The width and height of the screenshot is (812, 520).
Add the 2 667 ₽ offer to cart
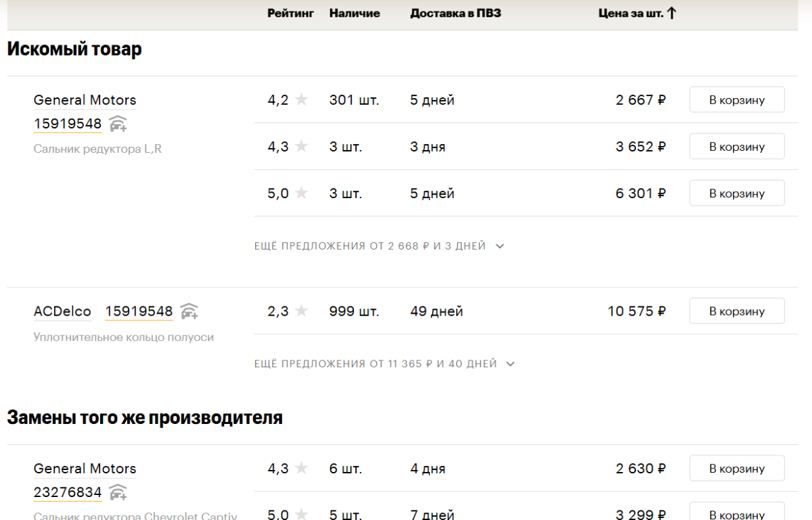pos(736,100)
